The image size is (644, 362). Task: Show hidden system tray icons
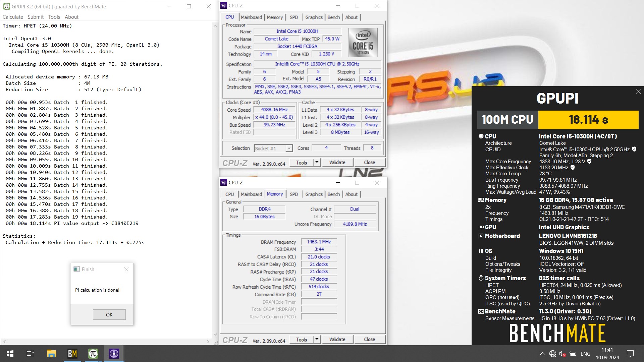(x=542, y=354)
